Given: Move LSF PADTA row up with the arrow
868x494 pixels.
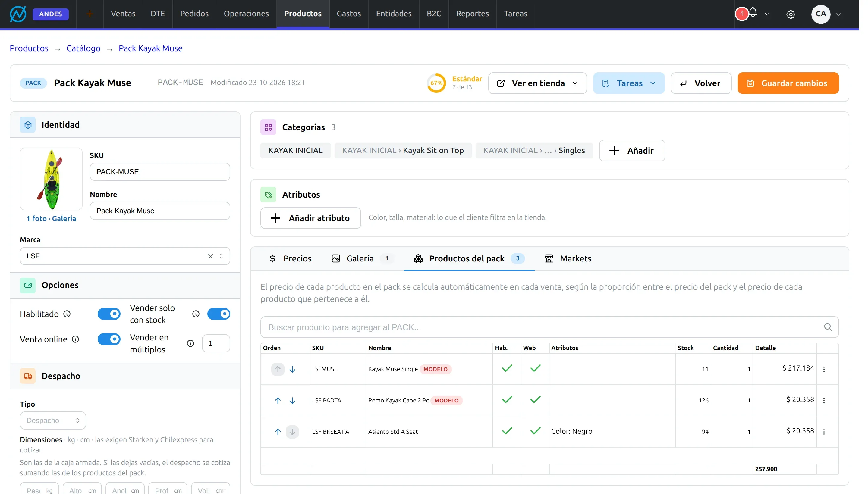Looking at the screenshot, I should click(278, 400).
